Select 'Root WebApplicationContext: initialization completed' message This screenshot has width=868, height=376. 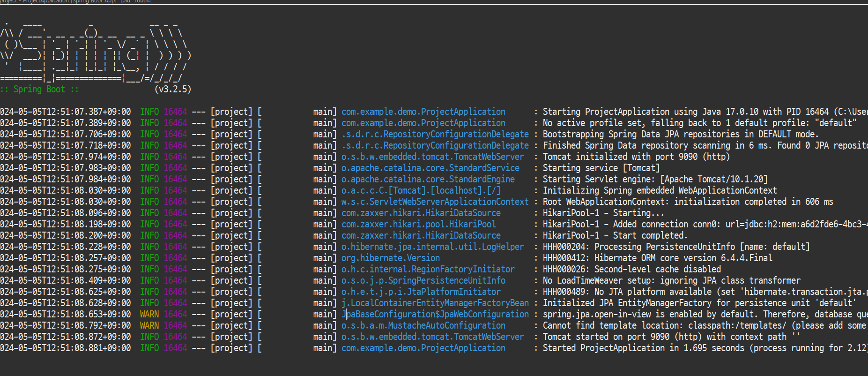click(x=688, y=202)
